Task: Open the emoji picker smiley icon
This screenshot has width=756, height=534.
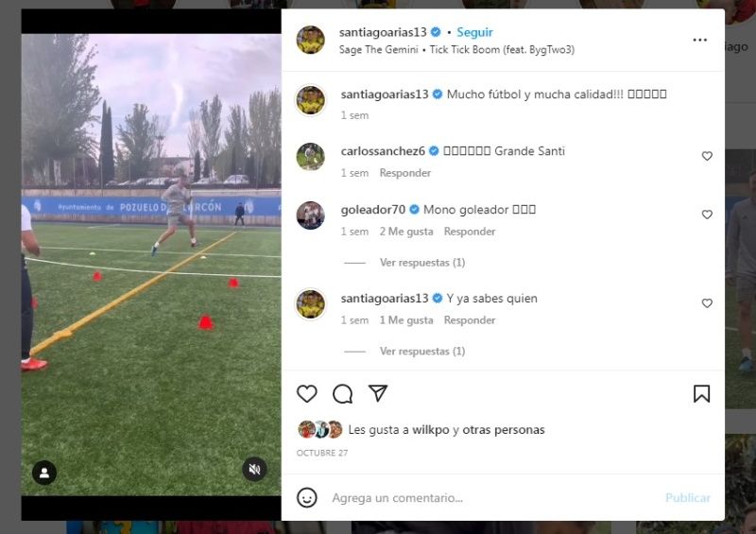Action: click(x=306, y=497)
